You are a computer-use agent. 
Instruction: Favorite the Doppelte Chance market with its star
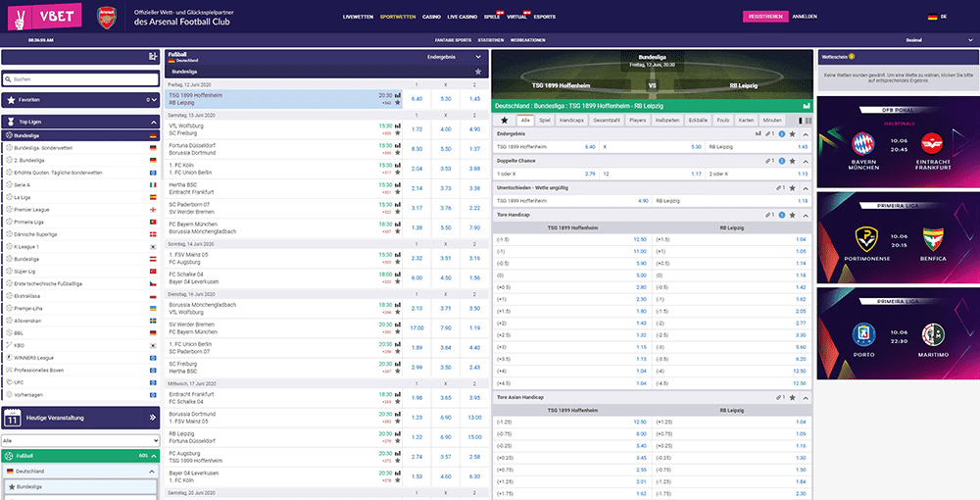click(x=792, y=161)
